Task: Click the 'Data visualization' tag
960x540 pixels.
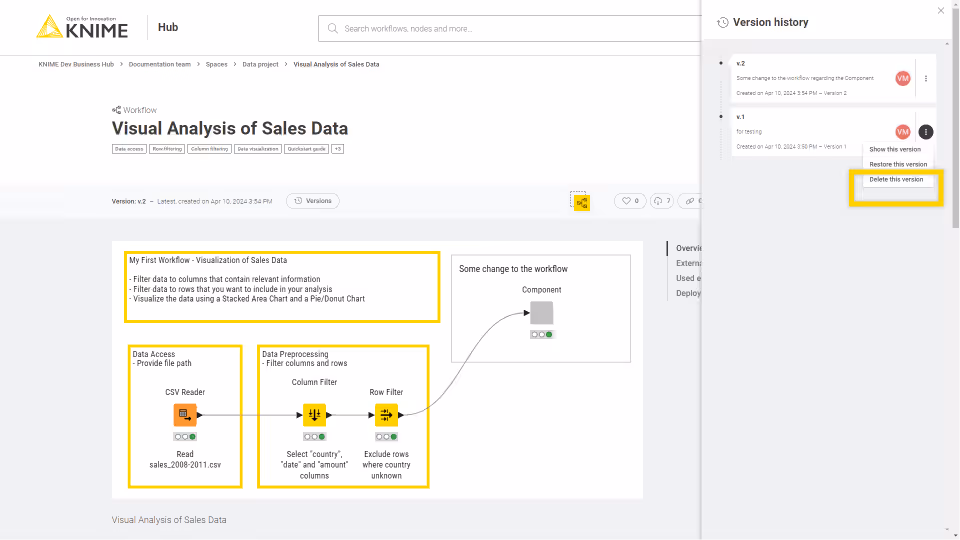Action: pyautogui.click(x=258, y=149)
